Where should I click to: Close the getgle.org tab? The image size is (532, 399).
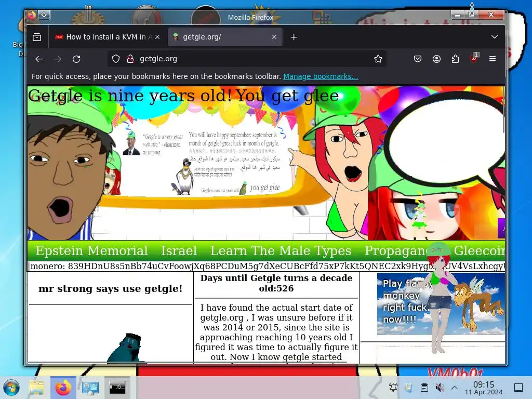[274, 37]
